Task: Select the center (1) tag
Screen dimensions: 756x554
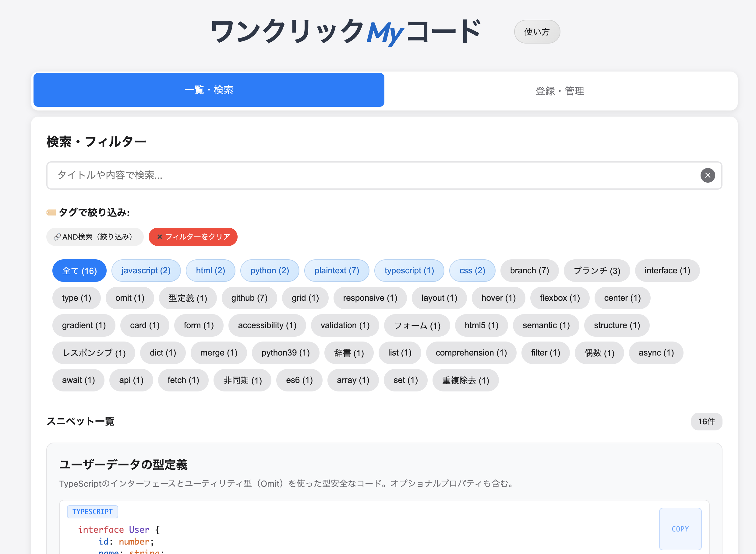Action: click(x=623, y=298)
